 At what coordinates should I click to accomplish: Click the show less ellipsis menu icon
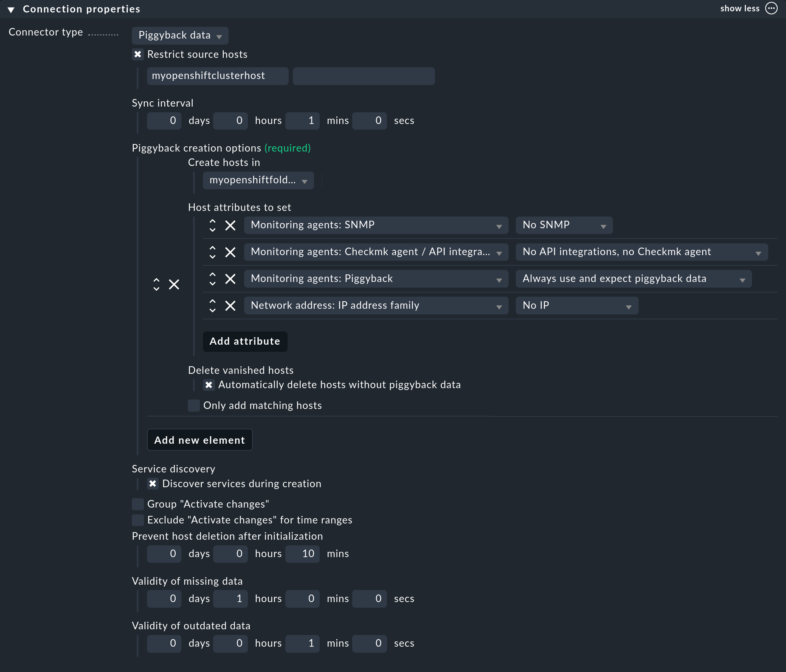773,9
